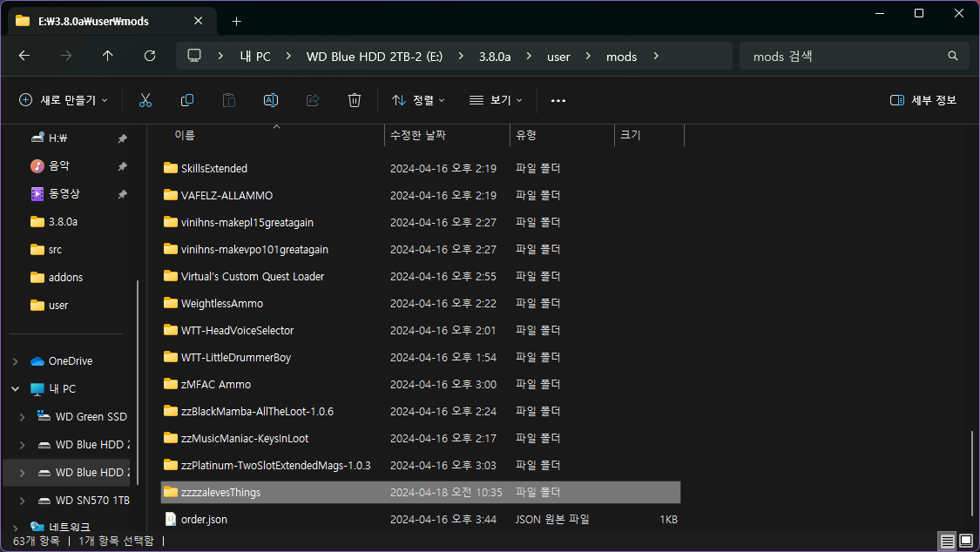Select the src sidebar folder
The height and width of the screenshot is (552, 980).
pyautogui.click(x=55, y=250)
